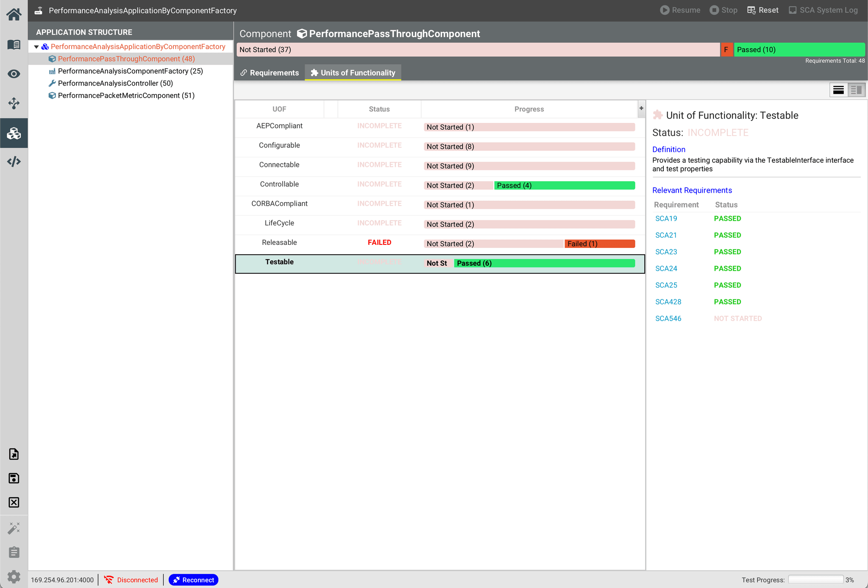The width and height of the screenshot is (868, 588).
Task: Select PerformanceAnalysisController in the application structure
Action: click(115, 83)
